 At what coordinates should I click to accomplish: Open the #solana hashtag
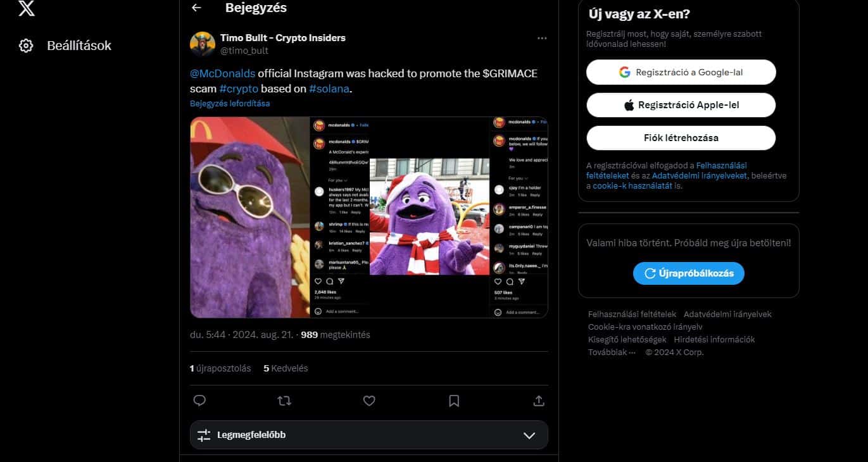click(330, 89)
